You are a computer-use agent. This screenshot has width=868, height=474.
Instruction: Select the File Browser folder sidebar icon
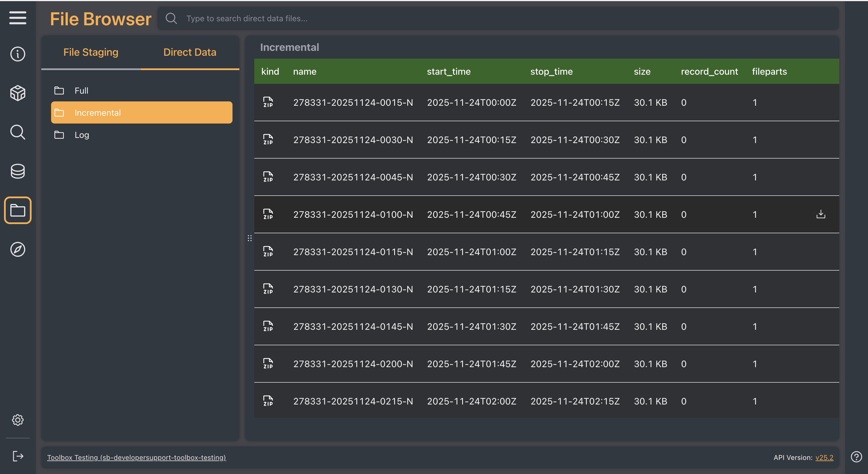[18, 210]
